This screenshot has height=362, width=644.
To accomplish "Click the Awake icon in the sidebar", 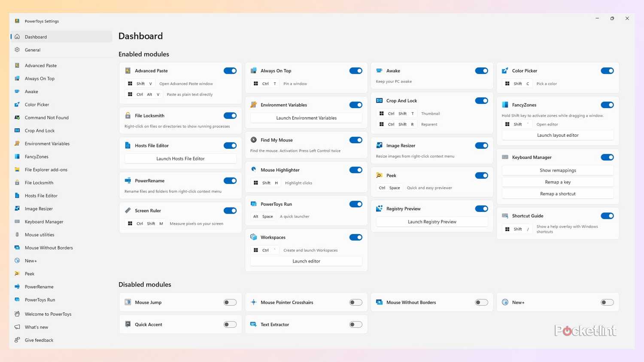I will coord(17,91).
